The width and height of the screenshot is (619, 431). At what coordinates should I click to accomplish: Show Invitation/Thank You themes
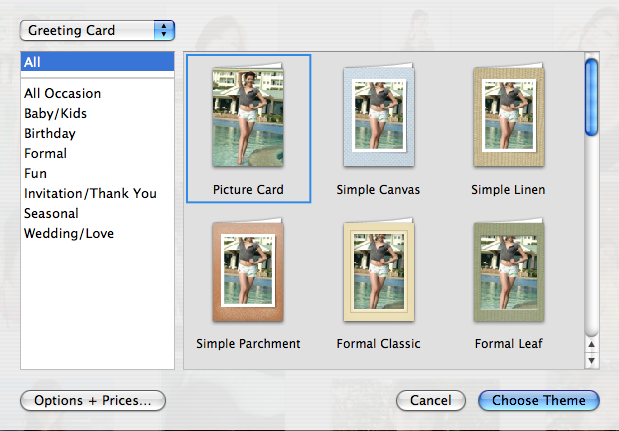pos(90,193)
